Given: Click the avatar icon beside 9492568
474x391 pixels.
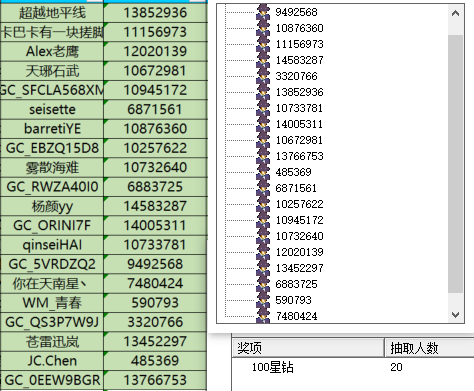Looking at the screenshot, I should click(x=263, y=12).
